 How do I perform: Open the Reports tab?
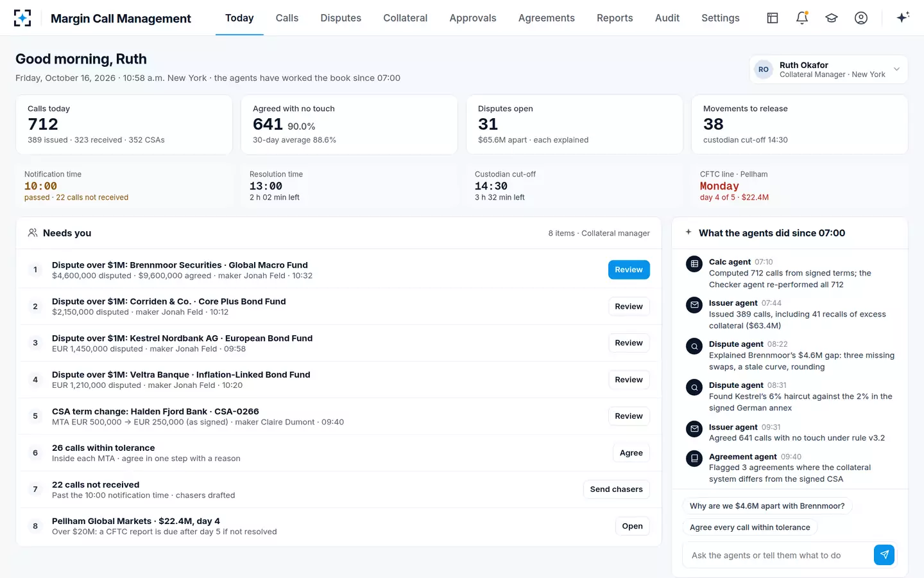tap(615, 18)
